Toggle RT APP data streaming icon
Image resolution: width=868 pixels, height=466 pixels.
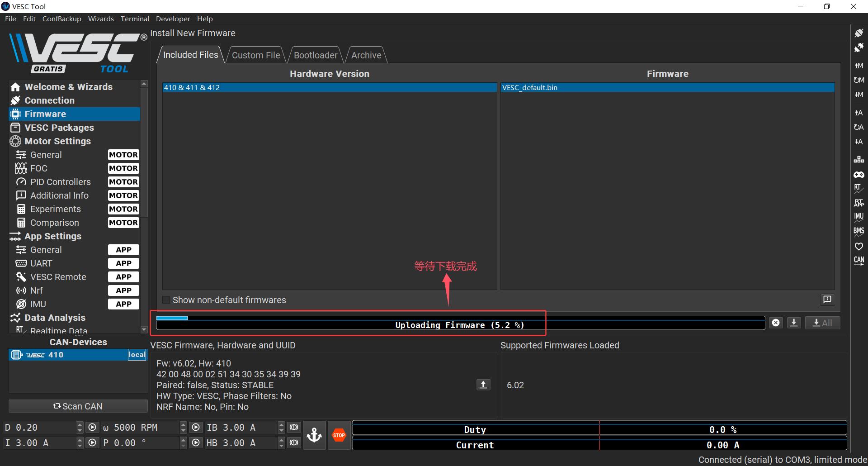859,203
